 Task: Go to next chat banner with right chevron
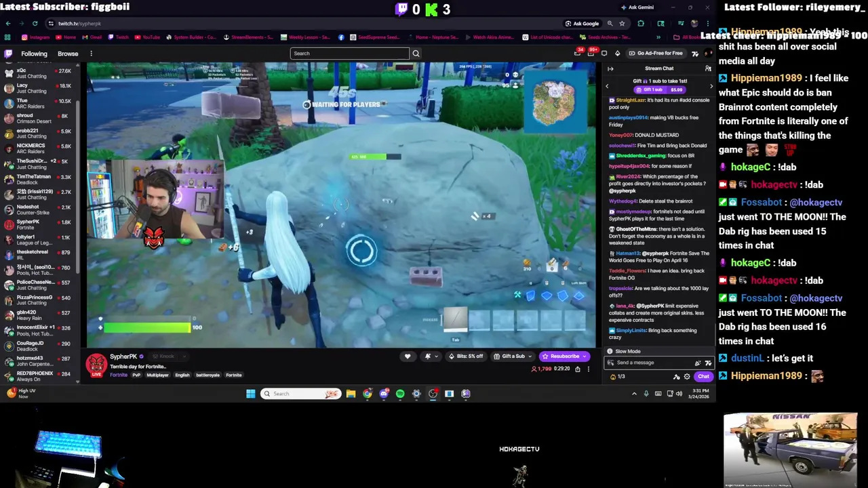pyautogui.click(x=711, y=86)
